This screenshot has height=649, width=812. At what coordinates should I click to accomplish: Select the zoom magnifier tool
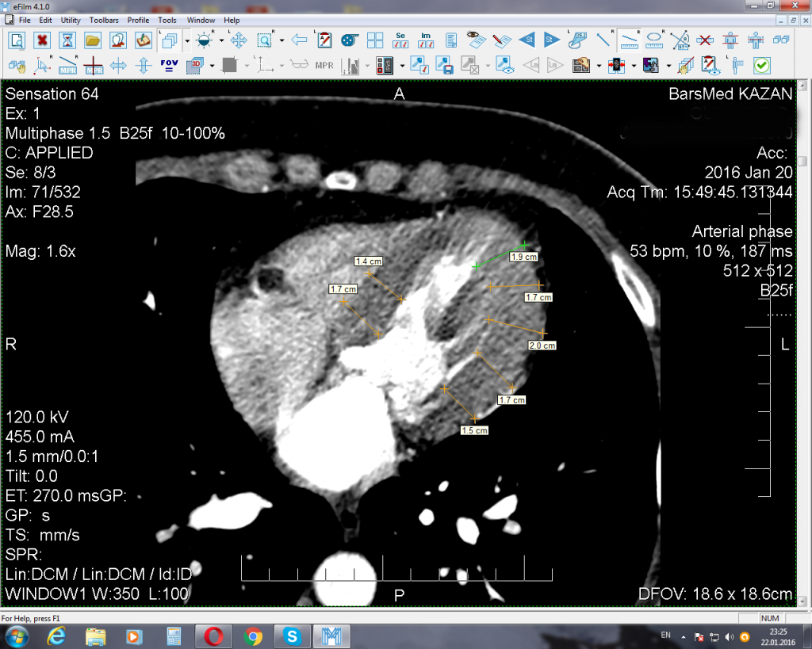265,40
